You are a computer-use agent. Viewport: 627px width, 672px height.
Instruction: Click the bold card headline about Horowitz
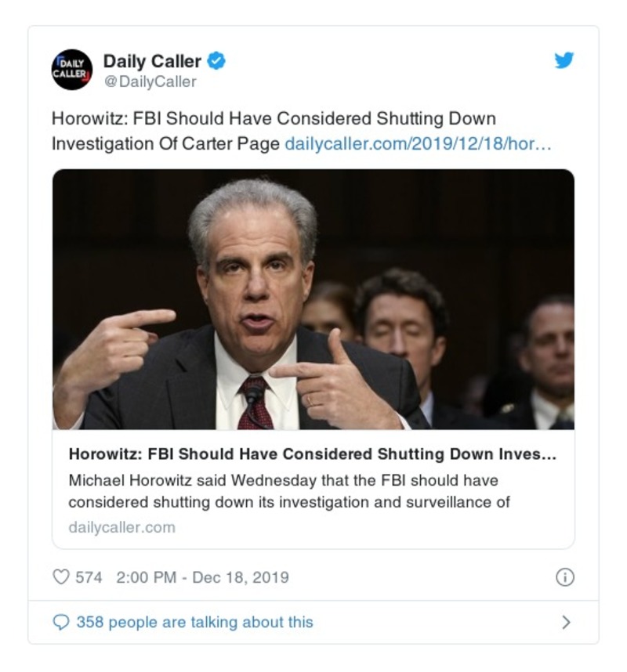[x=312, y=455]
